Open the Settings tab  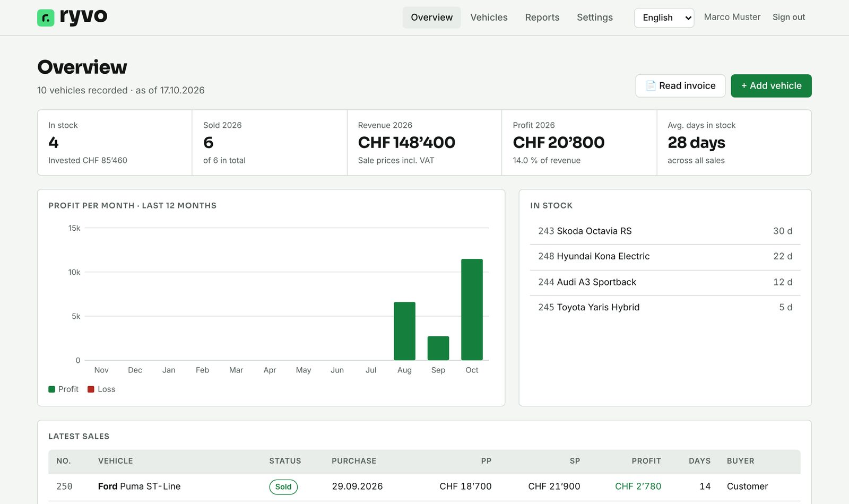tap(594, 18)
